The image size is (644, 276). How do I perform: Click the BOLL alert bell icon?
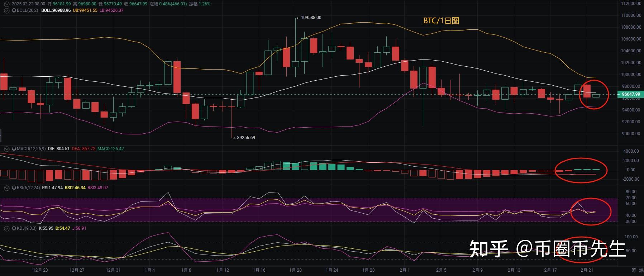(14, 11)
